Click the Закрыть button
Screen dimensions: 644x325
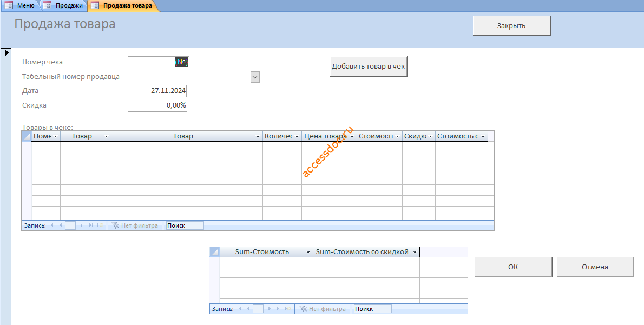[511, 25]
